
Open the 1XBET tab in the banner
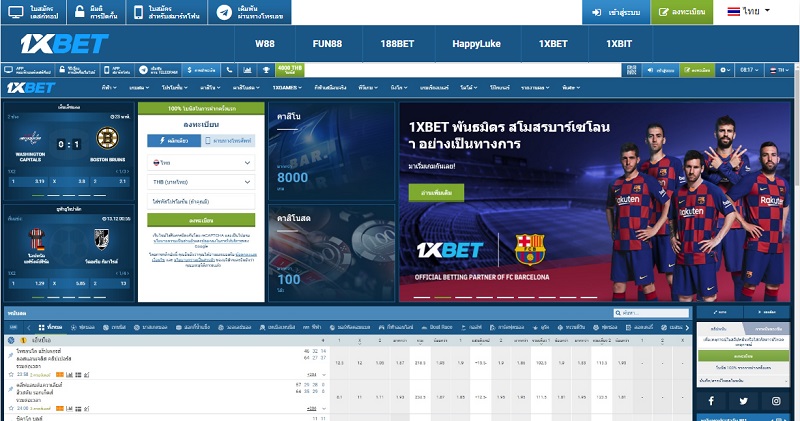tap(553, 44)
